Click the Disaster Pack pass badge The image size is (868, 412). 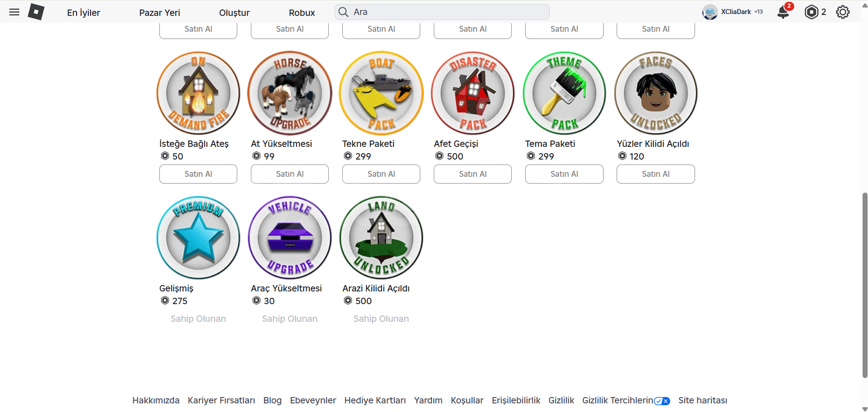[473, 93]
